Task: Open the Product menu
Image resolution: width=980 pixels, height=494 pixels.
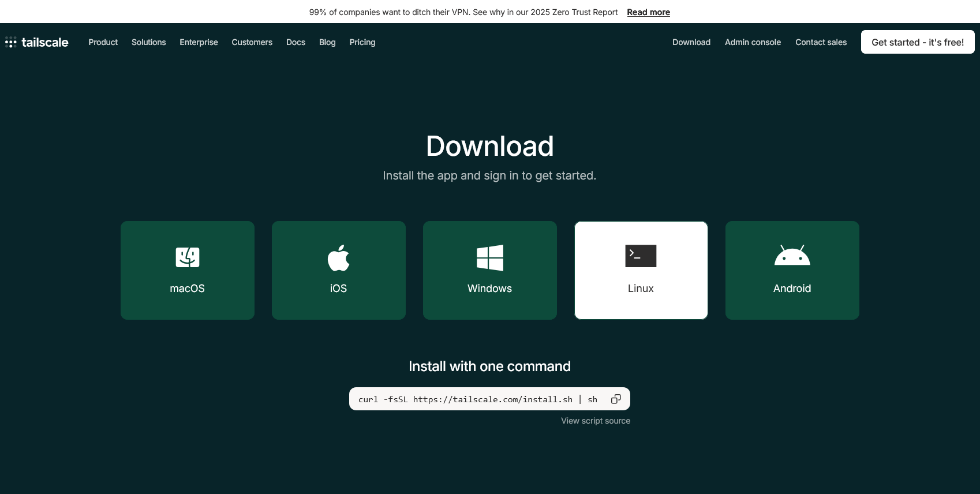Action: click(x=103, y=42)
